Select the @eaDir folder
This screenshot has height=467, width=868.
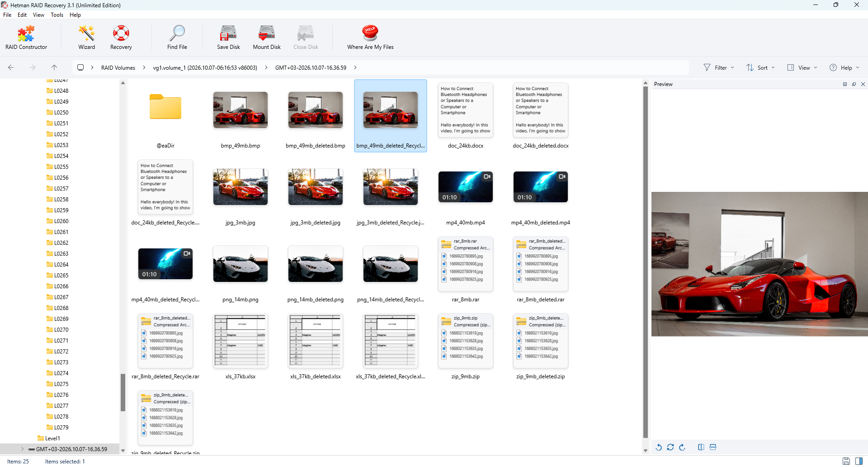tap(165, 116)
